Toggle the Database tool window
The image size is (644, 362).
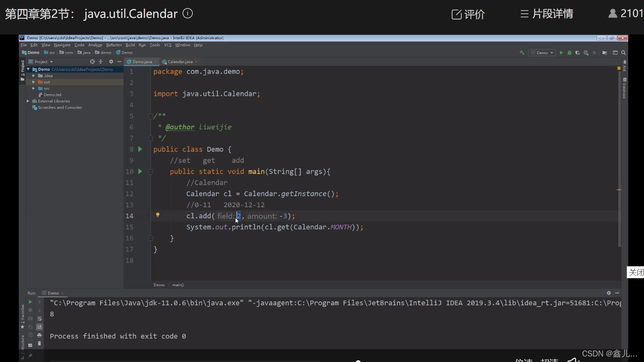point(624,88)
